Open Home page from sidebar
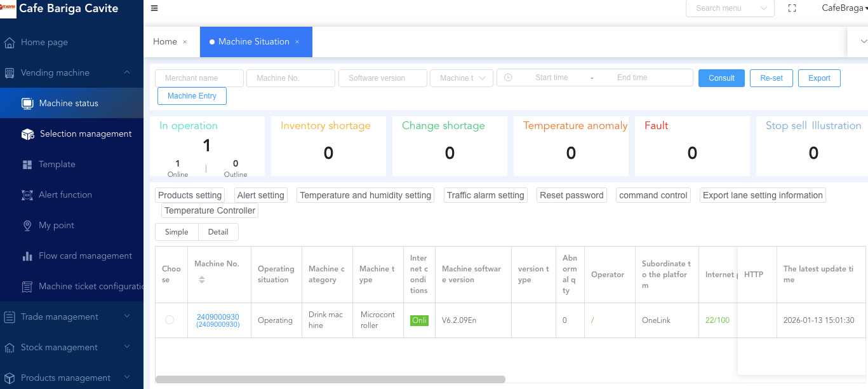 44,43
